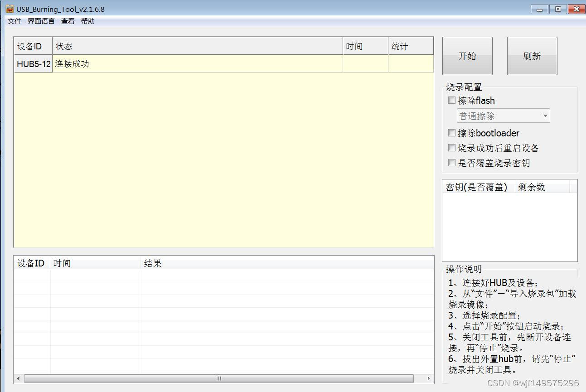Click the 统计 column header
Screen dimensions: 586x392
point(411,46)
